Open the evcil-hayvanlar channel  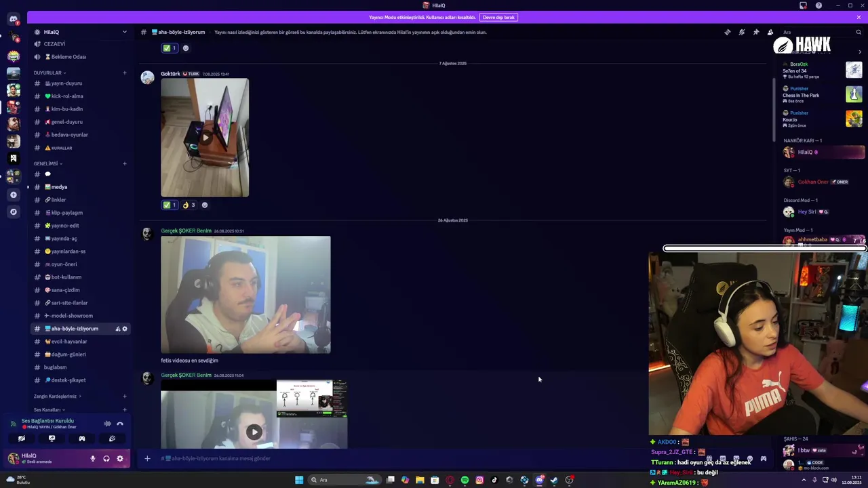pos(80,342)
